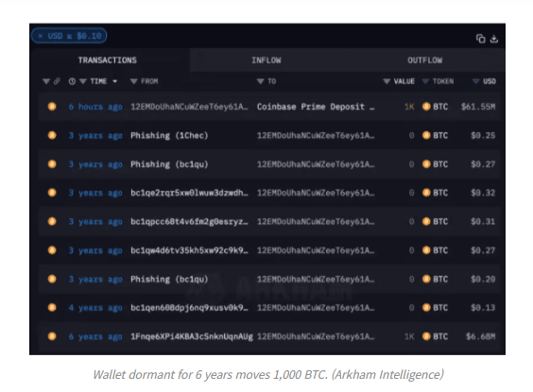Image resolution: width=533 pixels, height=392 pixels.
Task: Open the VALUE column filter
Action: 387,81
